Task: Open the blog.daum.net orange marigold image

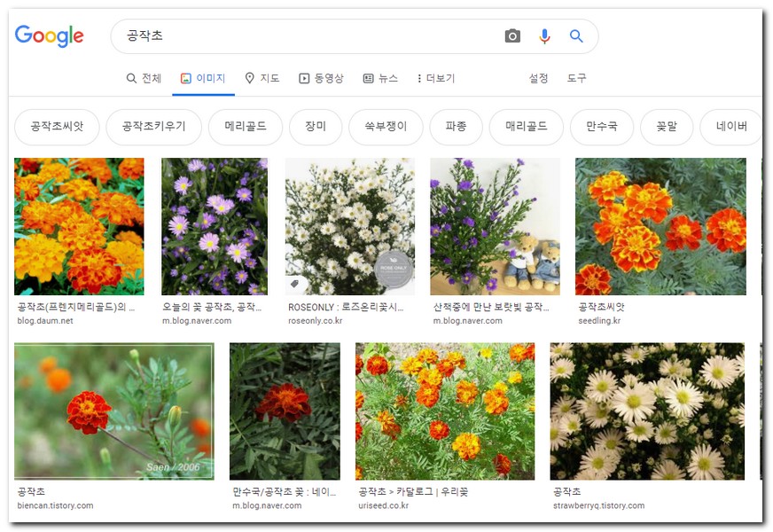Action: (79, 226)
